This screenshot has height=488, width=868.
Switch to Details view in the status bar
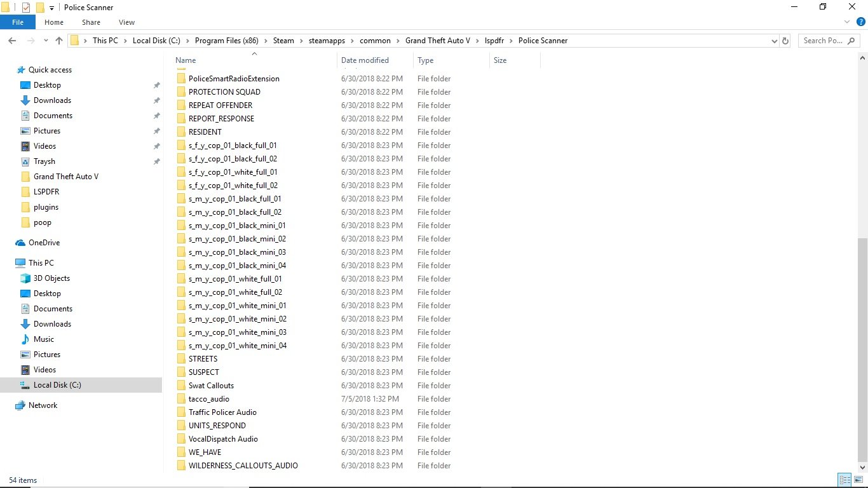pos(844,480)
